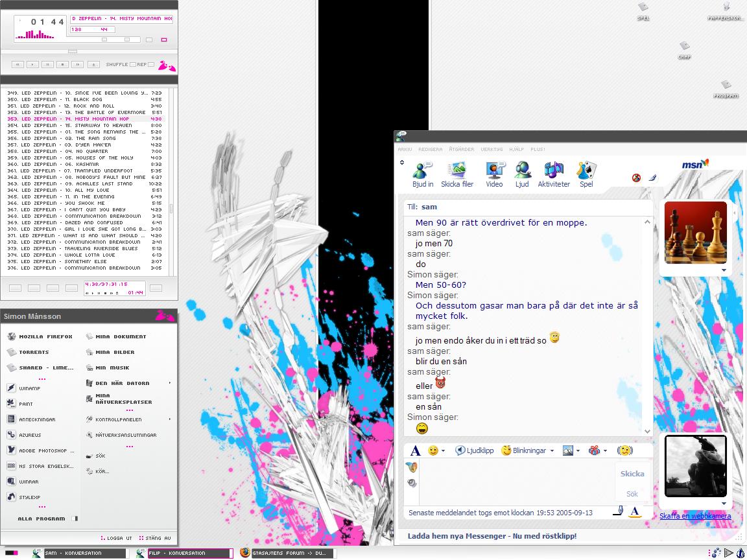Open the MSN butterfly icon beside the message box
Viewport: 747px width, 560px height.
pos(412,467)
